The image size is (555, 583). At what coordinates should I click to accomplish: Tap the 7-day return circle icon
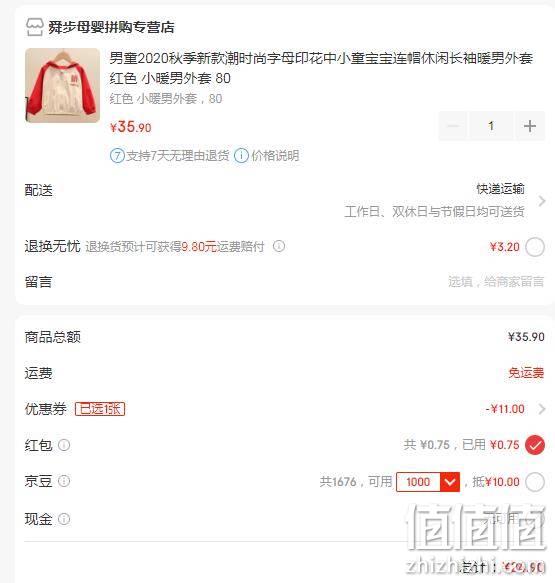[117, 155]
